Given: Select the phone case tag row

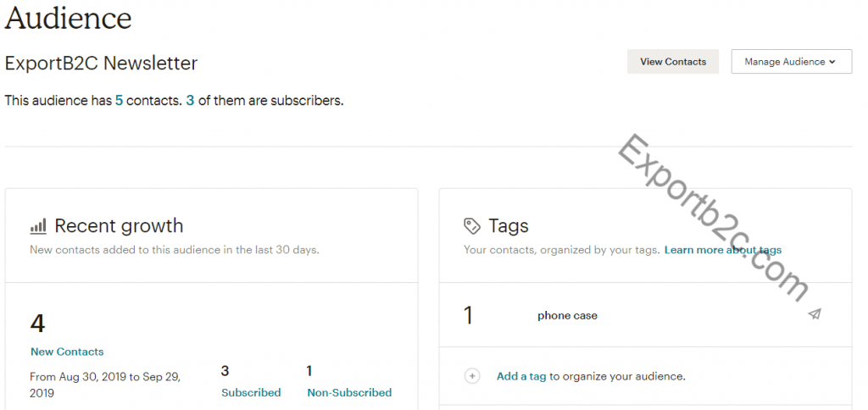Looking at the screenshot, I should click(645, 315).
